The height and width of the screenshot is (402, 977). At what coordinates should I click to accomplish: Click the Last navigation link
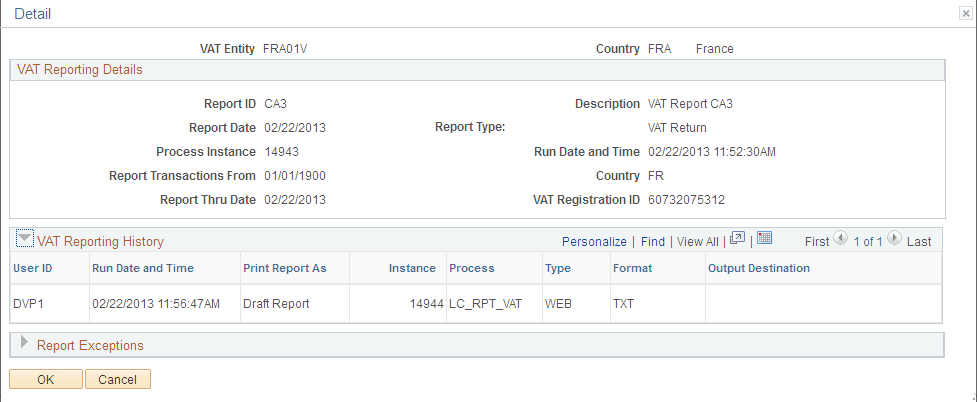(x=918, y=241)
